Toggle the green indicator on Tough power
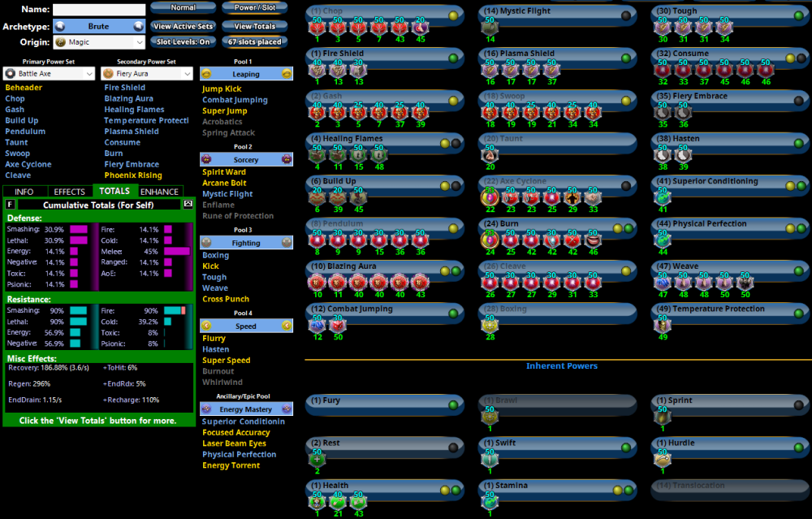 [x=801, y=16]
